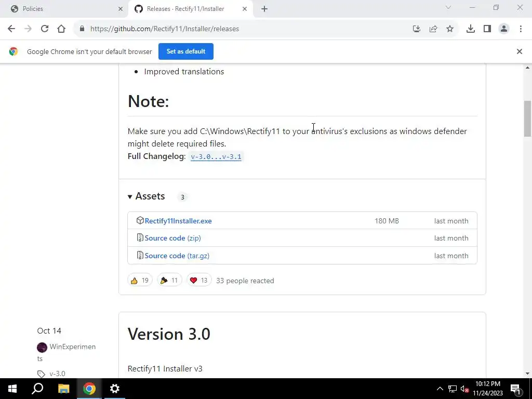Image resolution: width=532 pixels, height=399 pixels.
Task: Close the Releases Rectify11 tab
Action: [x=245, y=9]
